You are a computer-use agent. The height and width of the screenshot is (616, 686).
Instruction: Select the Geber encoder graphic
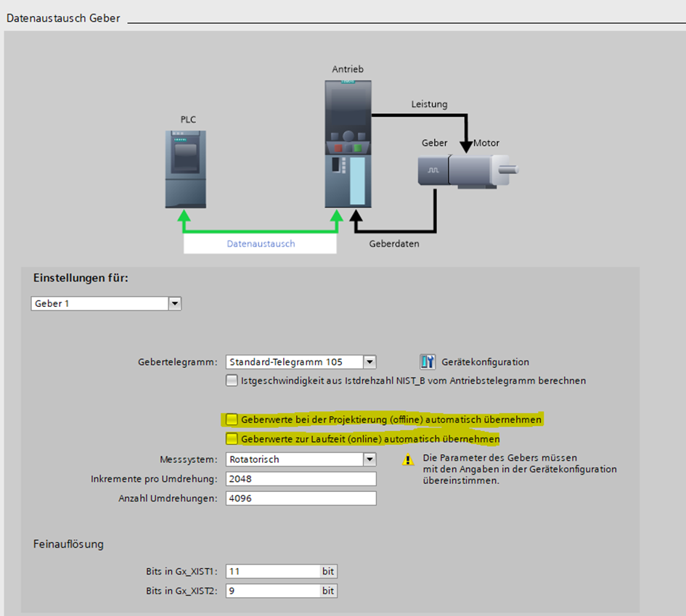pos(433,171)
